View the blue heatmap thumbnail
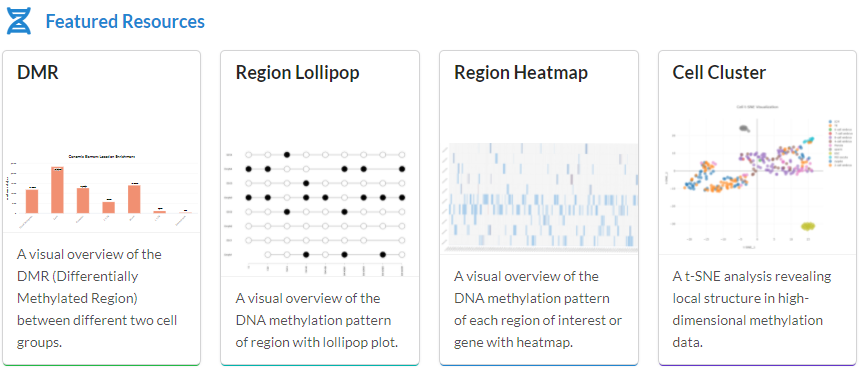 [539, 198]
